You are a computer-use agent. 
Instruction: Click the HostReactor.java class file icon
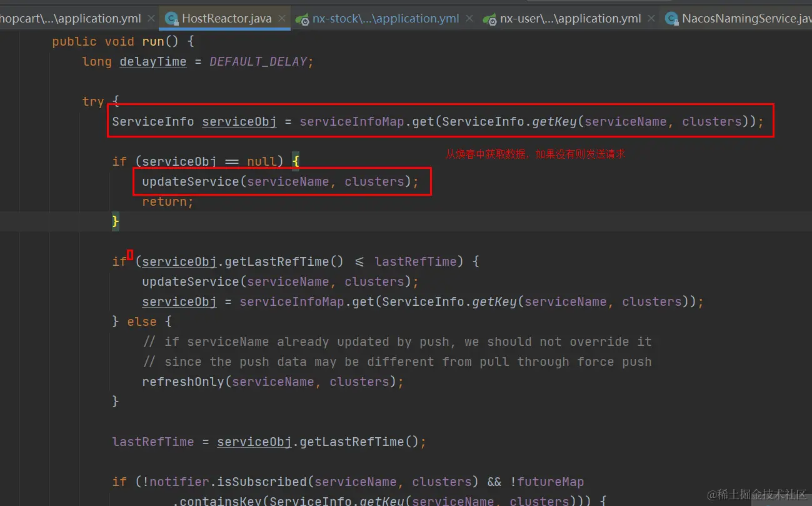(x=172, y=19)
